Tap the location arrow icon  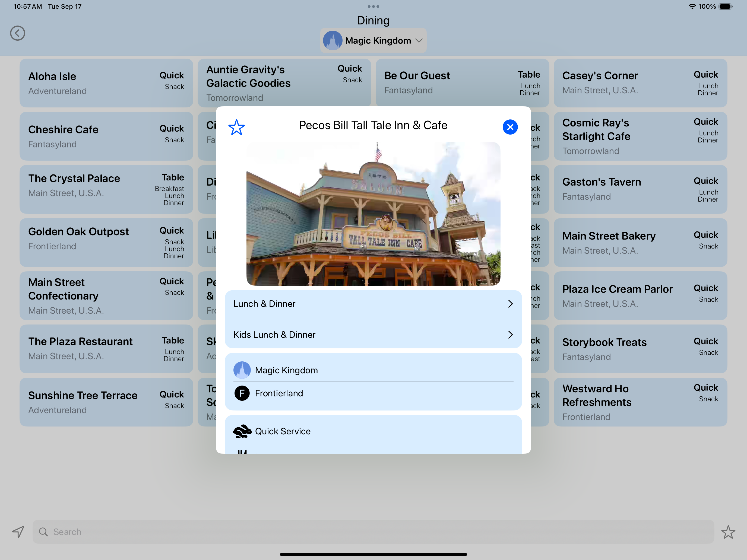[x=18, y=532]
